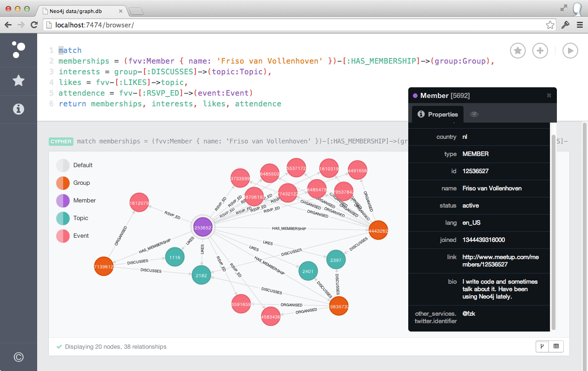The width and height of the screenshot is (588, 371).
Task: Click the lang value en_US
Action: point(471,222)
